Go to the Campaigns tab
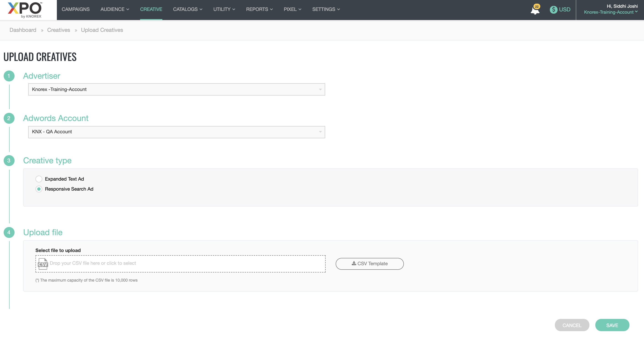 click(75, 9)
